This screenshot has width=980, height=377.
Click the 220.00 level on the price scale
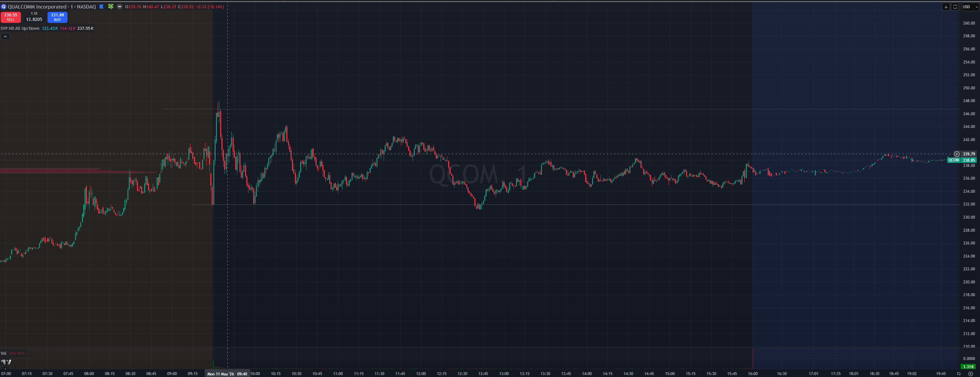coord(969,282)
